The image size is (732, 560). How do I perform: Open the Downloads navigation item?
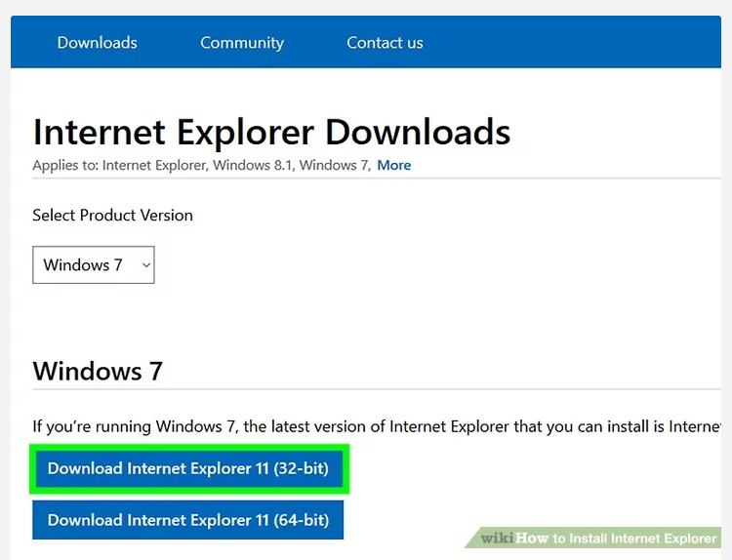97,43
